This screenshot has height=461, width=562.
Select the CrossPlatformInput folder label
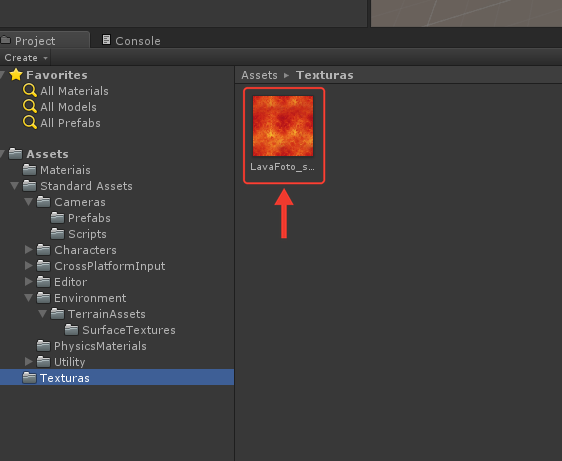[110, 266]
